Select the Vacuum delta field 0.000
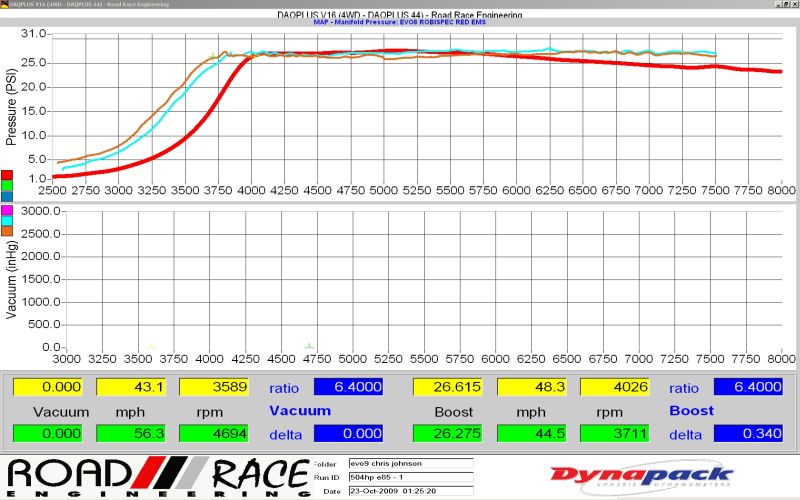Screen dimensions: 800x500 coord(348,434)
